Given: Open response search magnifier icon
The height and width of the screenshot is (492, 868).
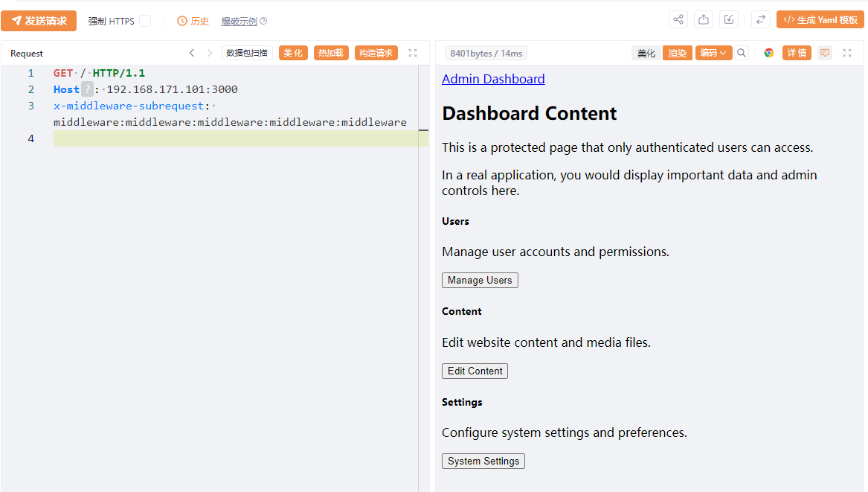Looking at the screenshot, I should [742, 53].
